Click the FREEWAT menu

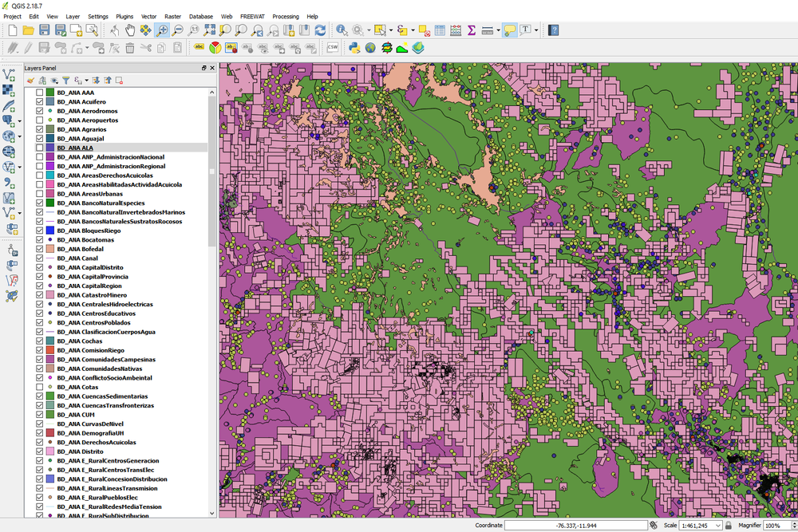253,16
